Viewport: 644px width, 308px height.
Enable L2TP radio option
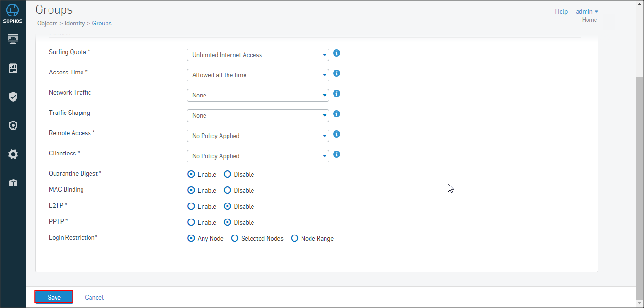coord(191,206)
